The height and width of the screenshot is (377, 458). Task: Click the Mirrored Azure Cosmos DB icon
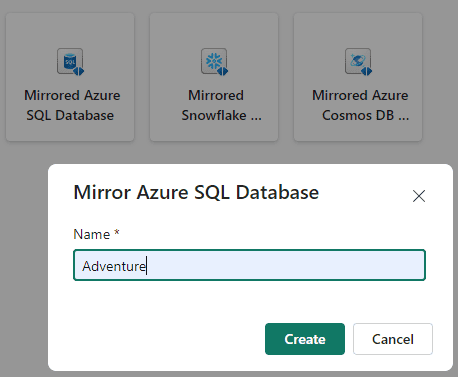358,62
